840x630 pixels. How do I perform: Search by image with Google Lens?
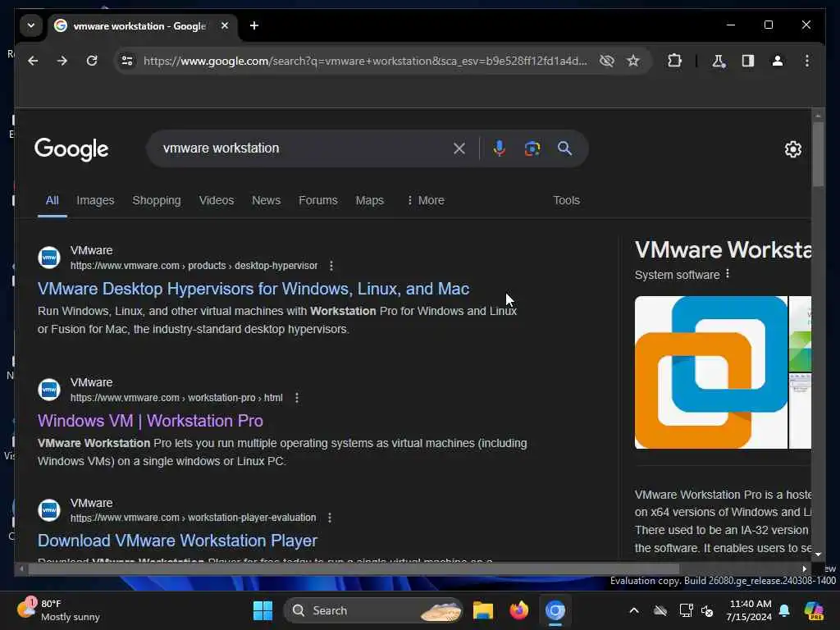(x=532, y=148)
